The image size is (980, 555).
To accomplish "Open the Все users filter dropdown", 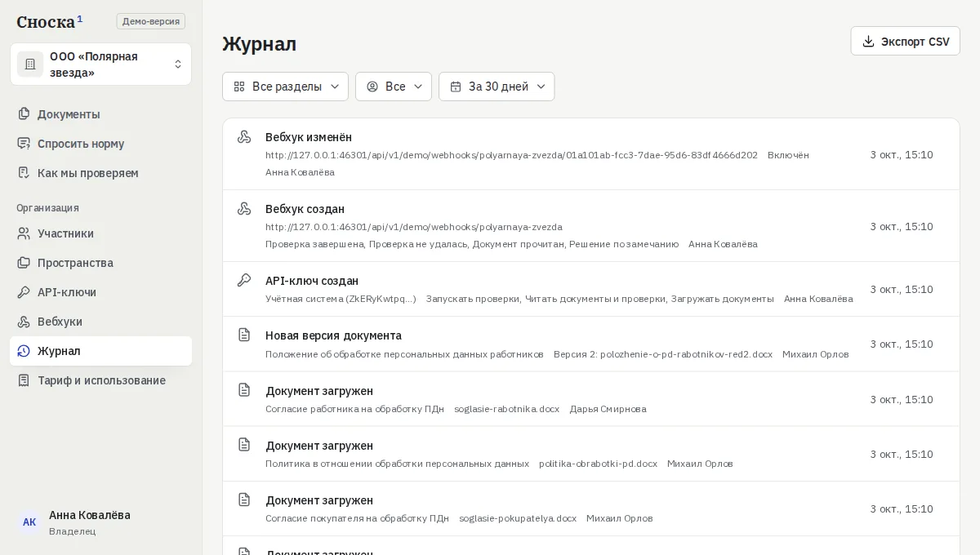I will 393,87.
